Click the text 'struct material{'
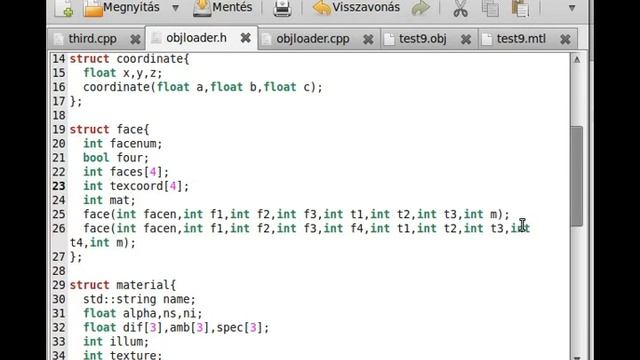 click(x=123, y=285)
